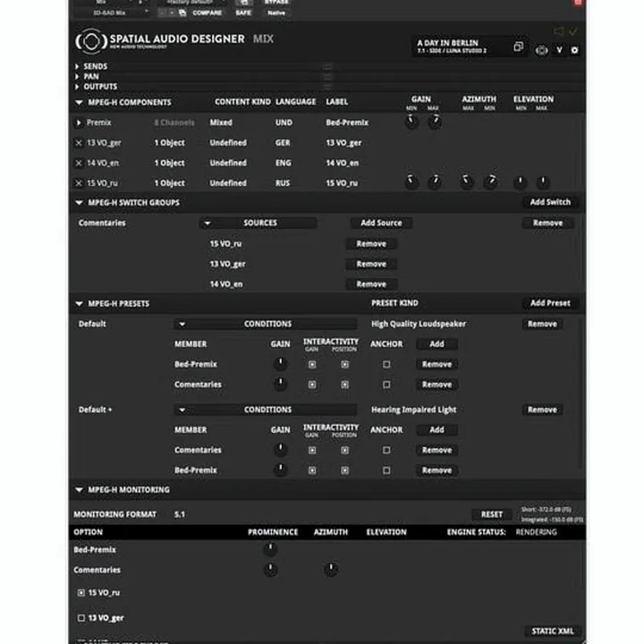
Task: Remove component 14 VO_en with X icon
Action: (x=79, y=163)
